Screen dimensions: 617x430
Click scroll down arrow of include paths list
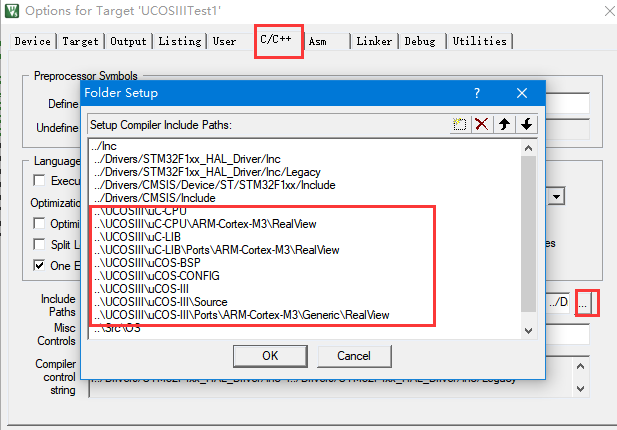pos(528,331)
